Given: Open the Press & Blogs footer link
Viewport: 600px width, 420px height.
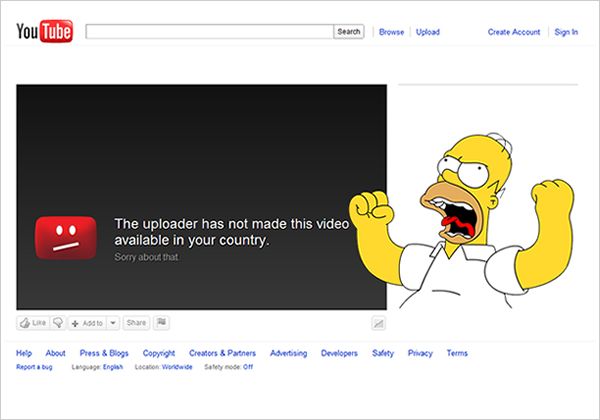Looking at the screenshot, I should tap(104, 353).
